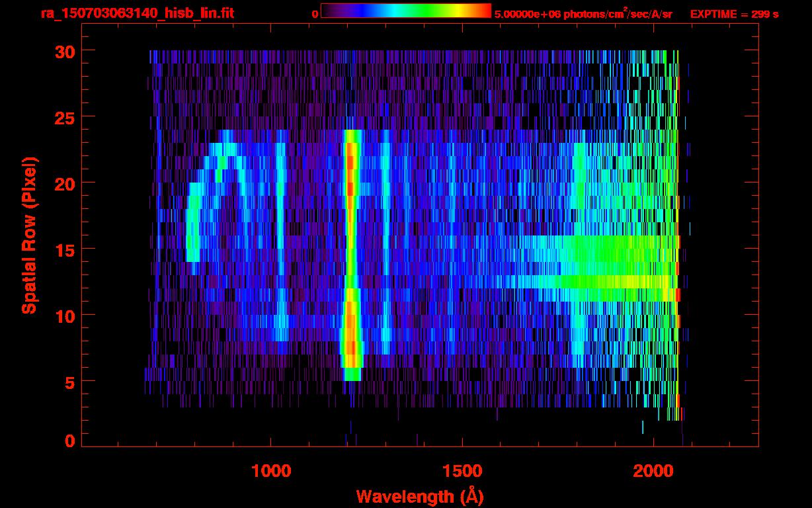This screenshot has height=508, width=812.
Task: Click the x-axis tick label 2000
Action: click(x=653, y=471)
